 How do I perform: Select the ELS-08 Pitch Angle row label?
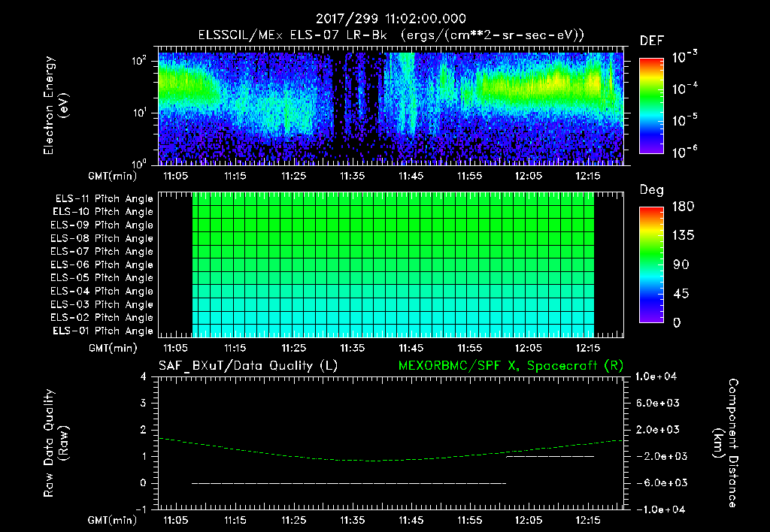click(x=102, y=238)
